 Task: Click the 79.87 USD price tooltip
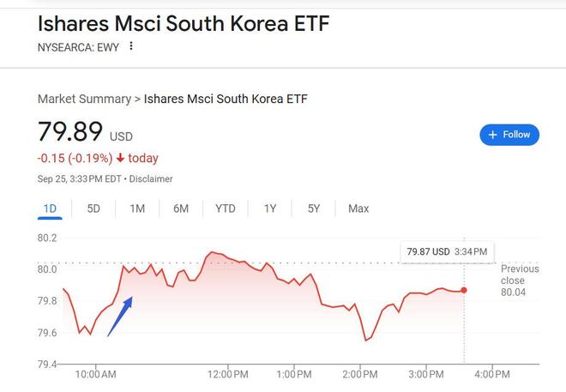point(446,251)
